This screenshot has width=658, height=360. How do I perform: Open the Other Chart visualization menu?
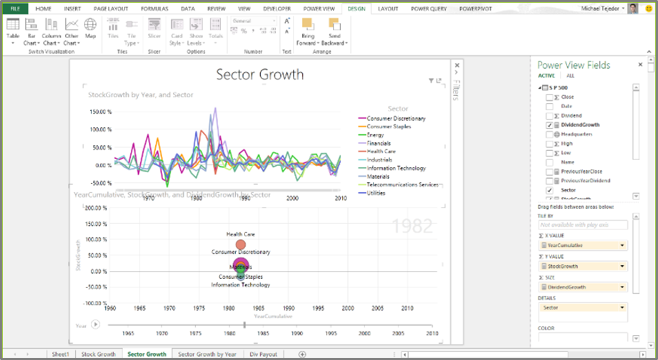(71, 31)
